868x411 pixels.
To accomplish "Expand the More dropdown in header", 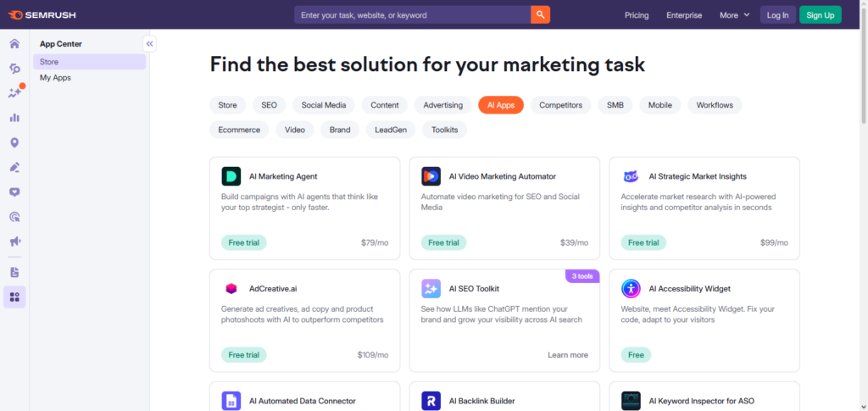I will pos(735,15).
